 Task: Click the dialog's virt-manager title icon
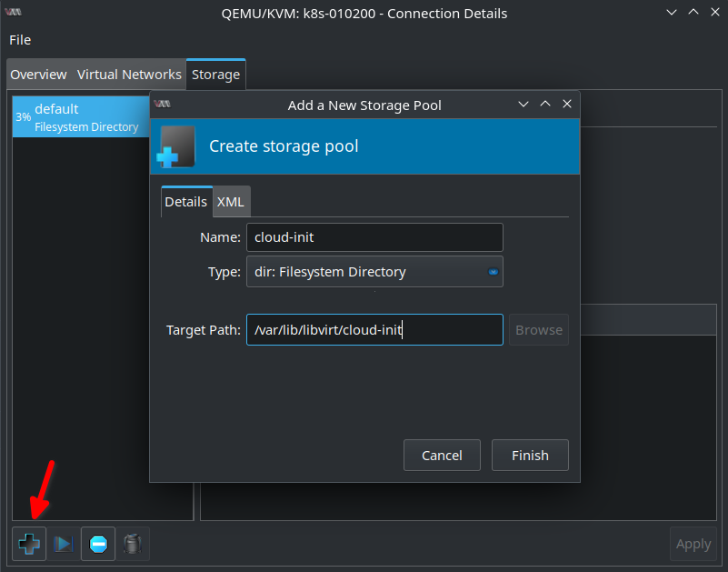[162, 104]
